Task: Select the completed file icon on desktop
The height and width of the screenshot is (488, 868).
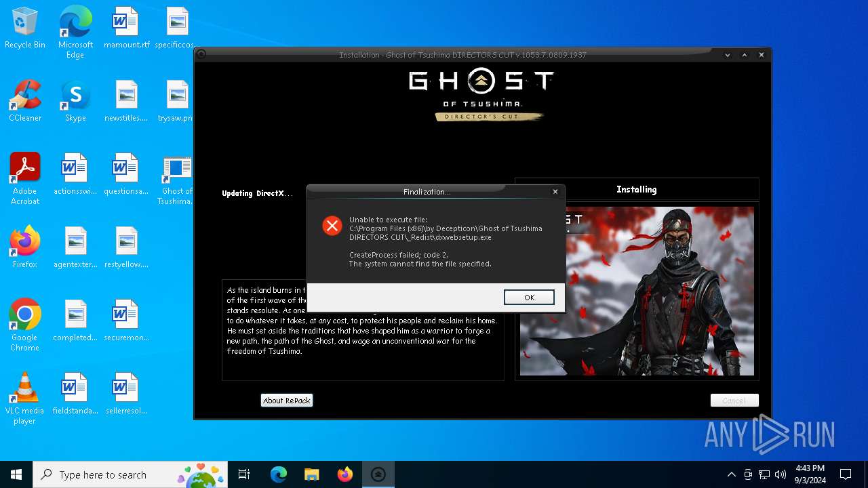Action: (x=75, y=321)
